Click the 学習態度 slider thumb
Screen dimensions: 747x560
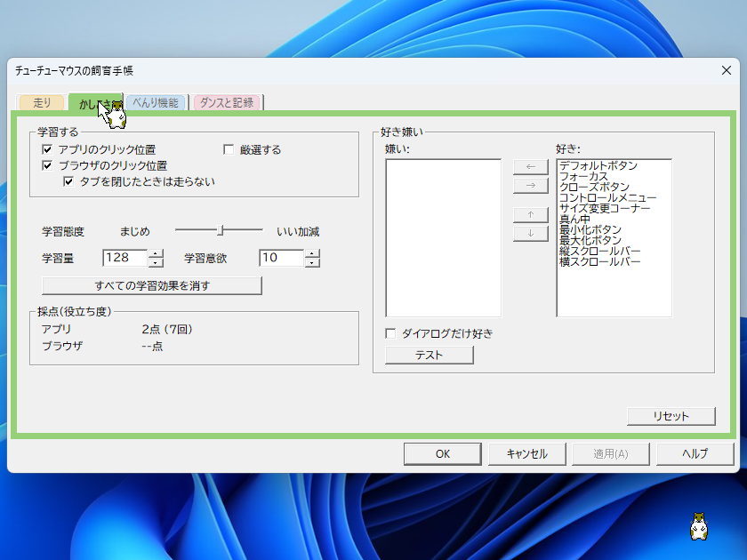point(221,230)
